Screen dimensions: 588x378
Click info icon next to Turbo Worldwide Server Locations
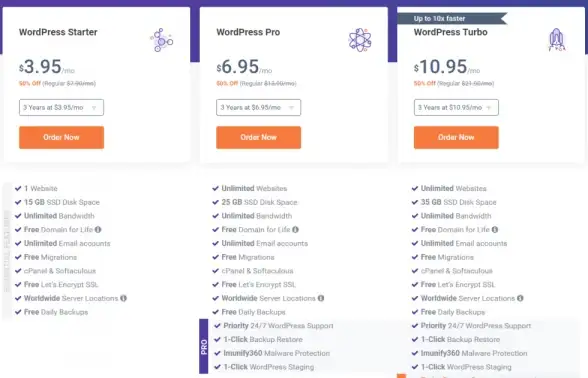click(x=520, y=298)
